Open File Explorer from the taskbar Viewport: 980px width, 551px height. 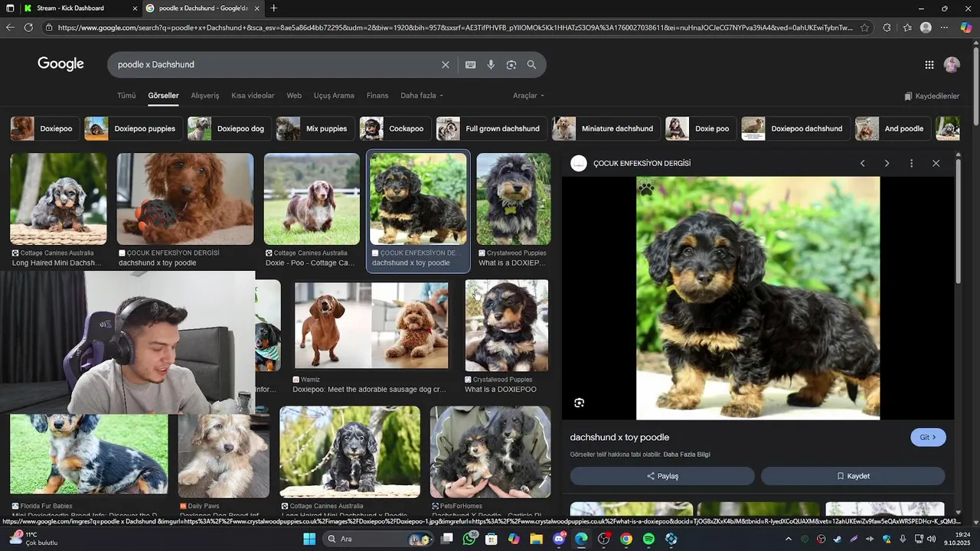[537, 539]
